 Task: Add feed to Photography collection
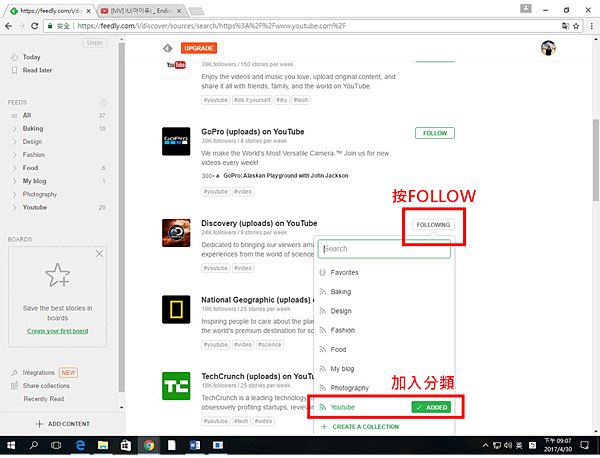point(384,388)
